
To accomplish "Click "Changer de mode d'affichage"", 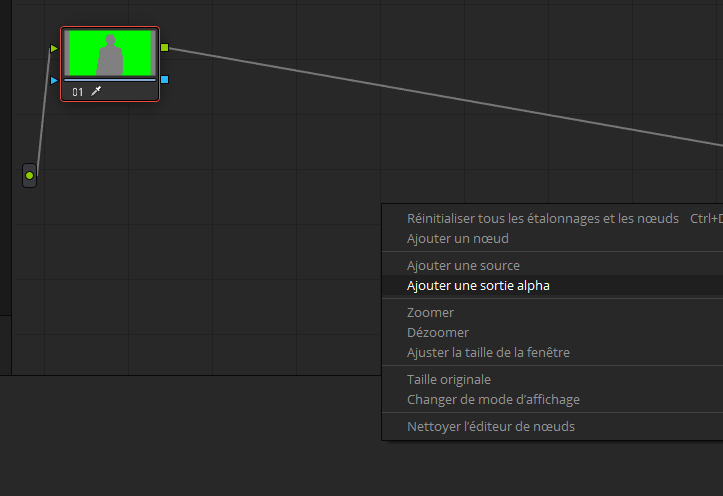I will click(x=492, y=399).
